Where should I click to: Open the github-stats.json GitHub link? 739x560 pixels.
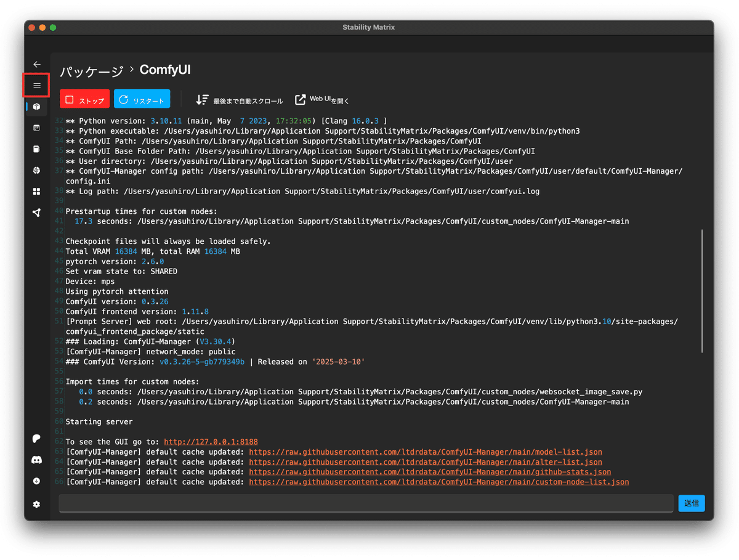coord(430,472)
